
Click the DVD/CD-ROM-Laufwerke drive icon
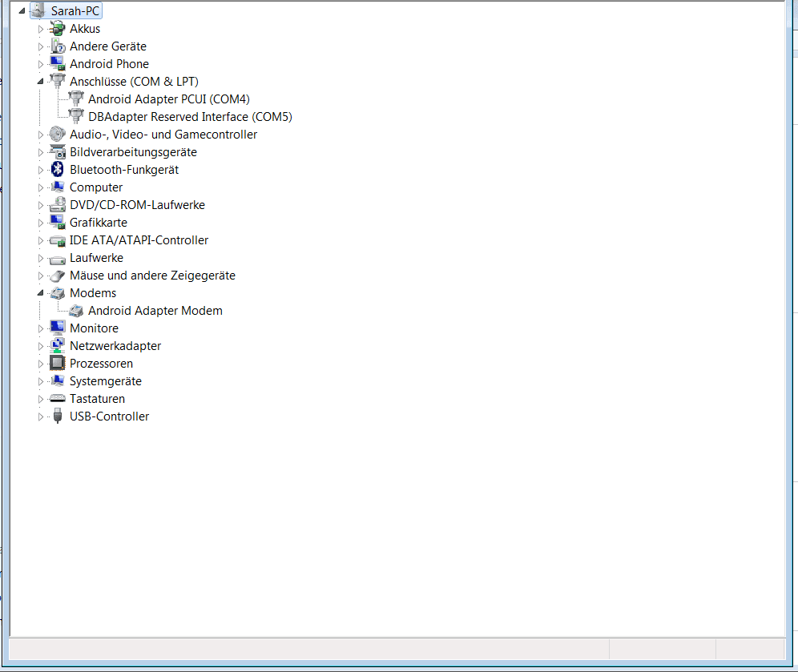coord(58,204)
